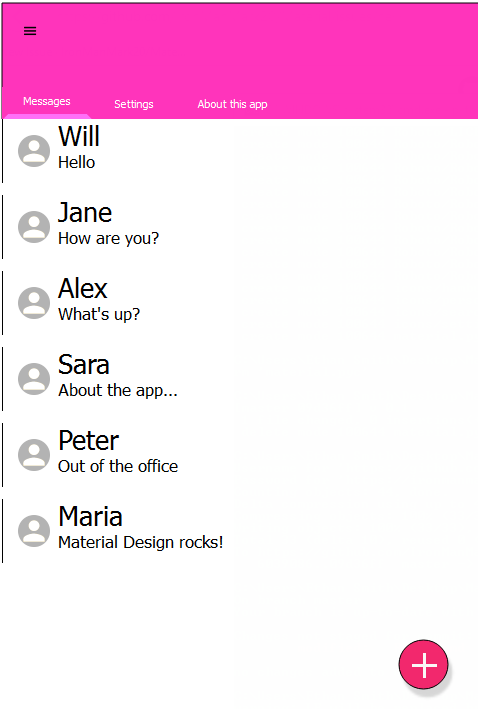The image size is (479, 709).
Task: Click the name Sara in list
Action: coord(84,365)
